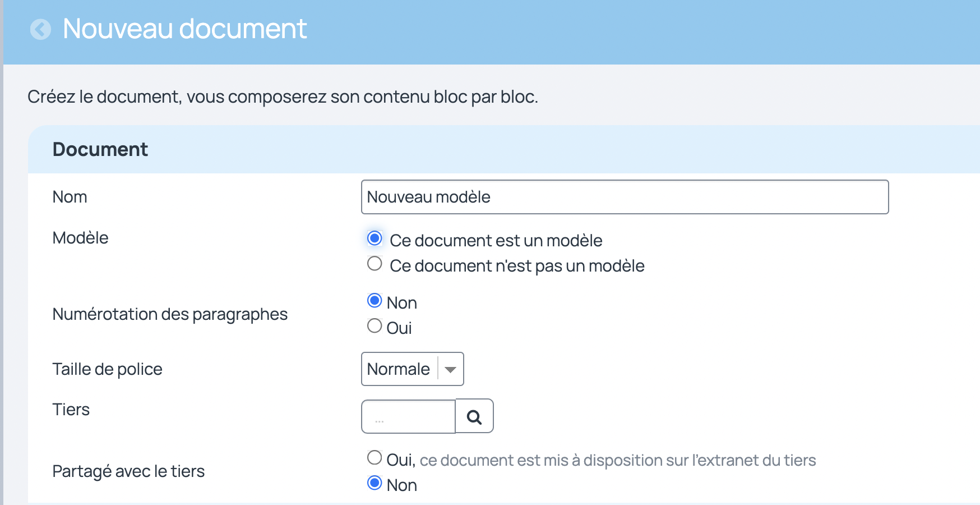Select 'Oui' for Partagé avec le tiers

(x=375, y=457)
